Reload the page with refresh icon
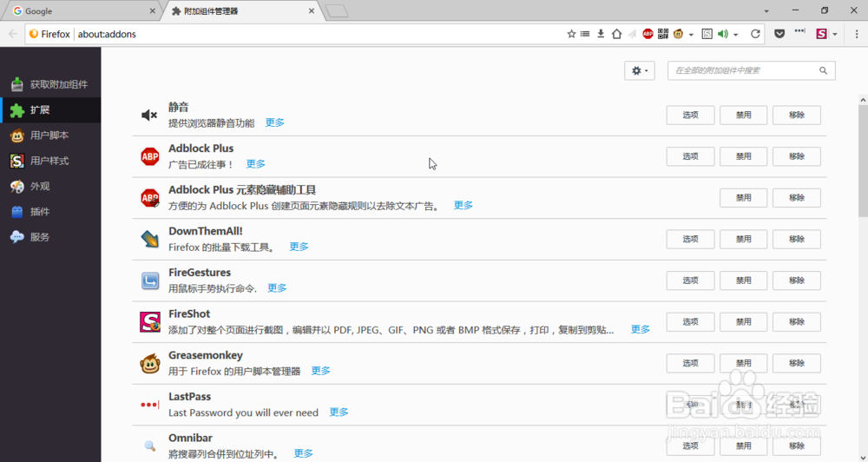 tap(755, 34)
